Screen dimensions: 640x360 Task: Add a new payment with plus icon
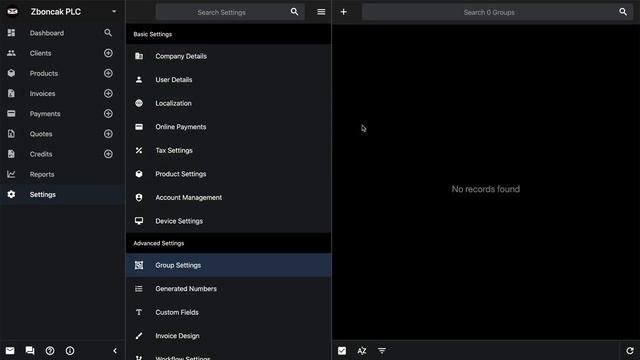pyautogui.click(x=108, y=113)
